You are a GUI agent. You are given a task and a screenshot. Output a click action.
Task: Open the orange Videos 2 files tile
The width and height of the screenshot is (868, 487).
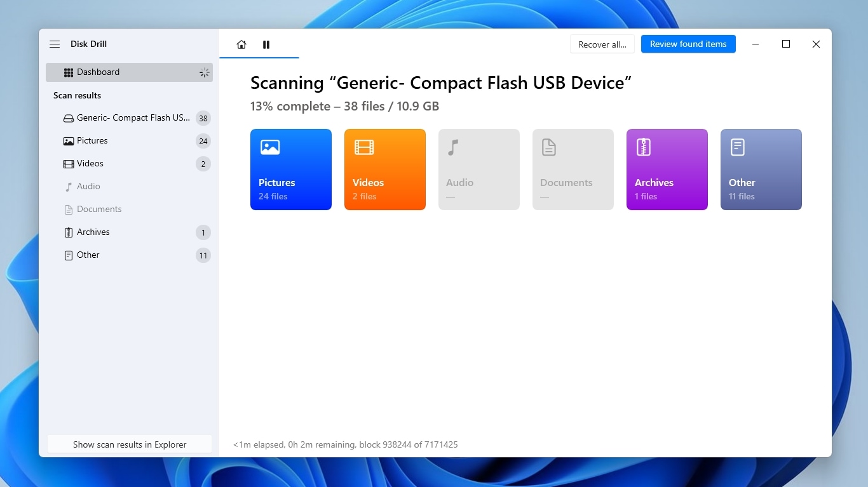[385, 170]
